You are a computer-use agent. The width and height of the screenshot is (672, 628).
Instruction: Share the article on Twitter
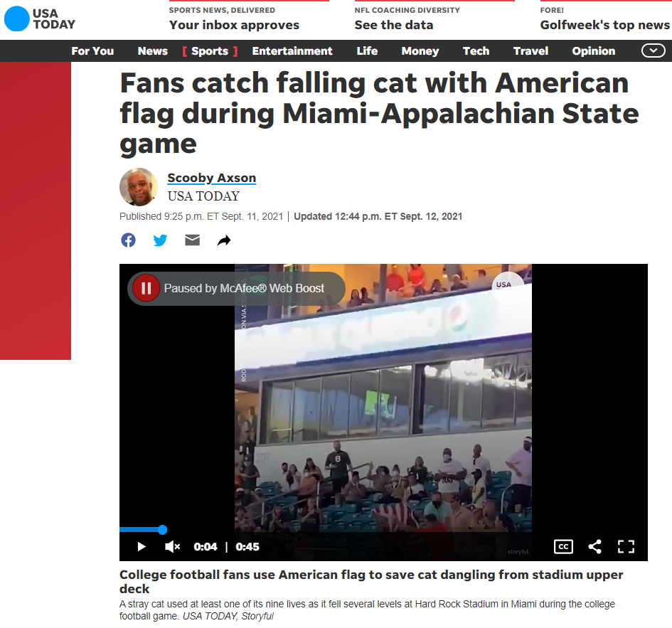[x=160, y=240]
